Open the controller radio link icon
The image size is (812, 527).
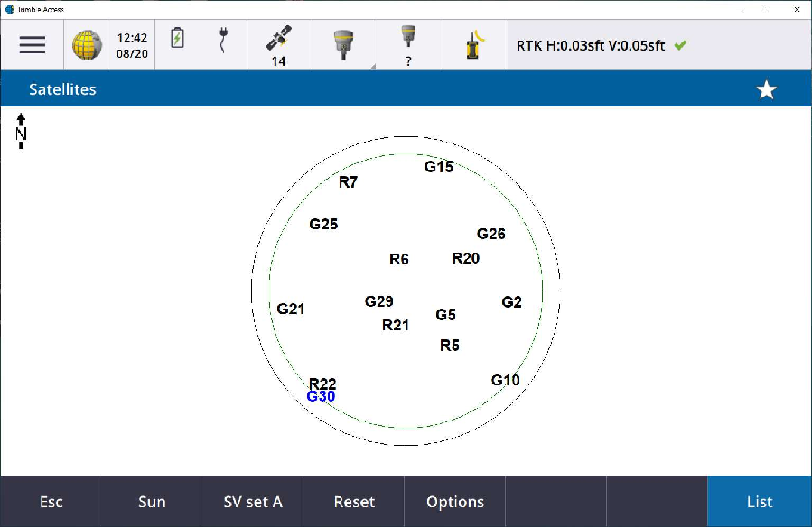click(474, 44)
